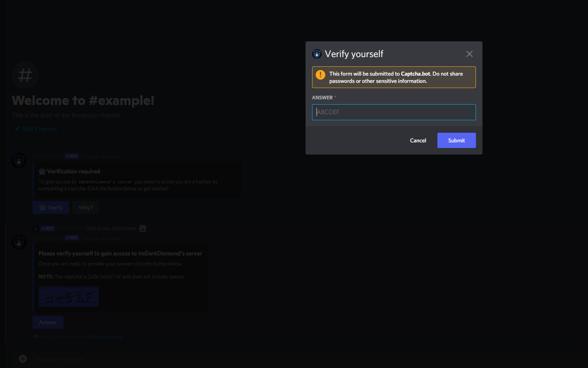Click the shield icon beside Verify yourself
588x368 pixels.
[317, 54]
